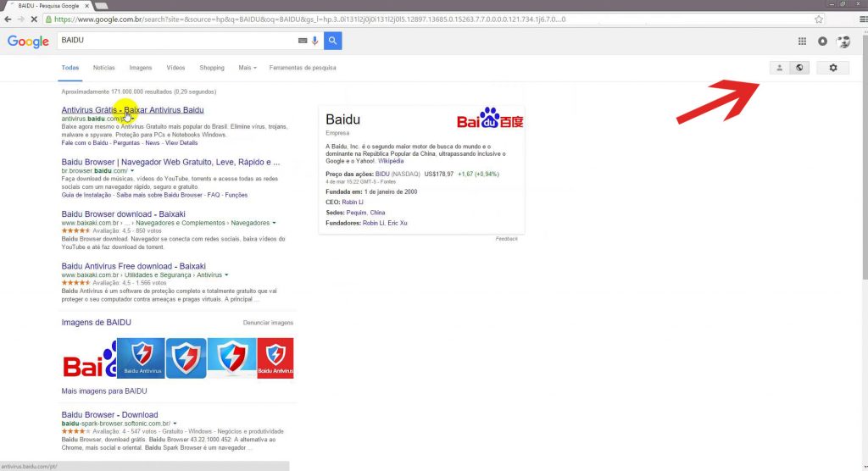Click the Funções sitelink

tap(236, 195)
